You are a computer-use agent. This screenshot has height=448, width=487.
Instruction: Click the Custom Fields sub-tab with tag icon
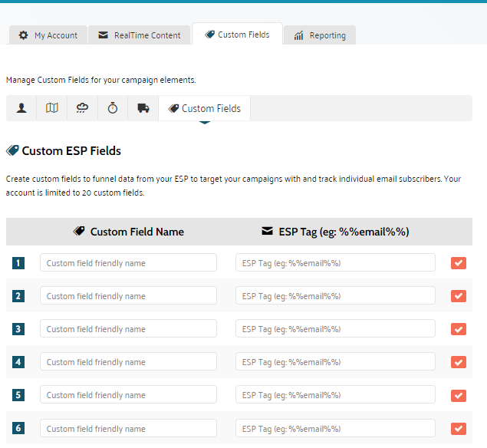[204, 108]
